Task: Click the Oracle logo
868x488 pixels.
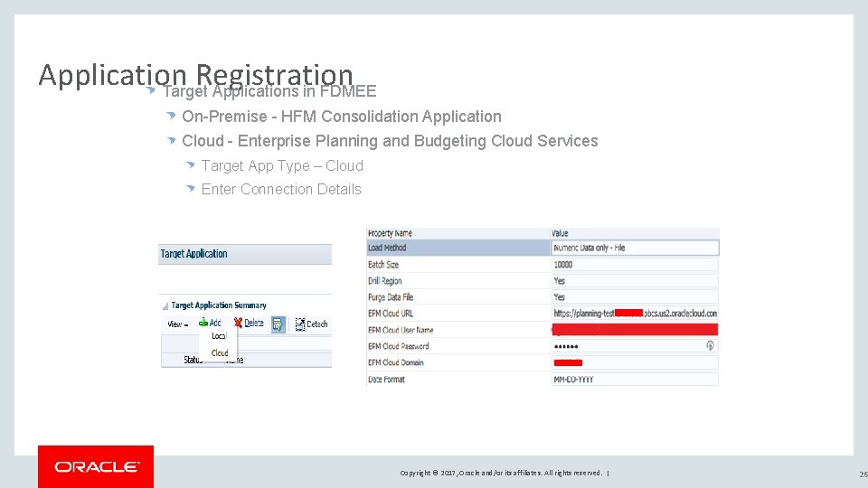Action: point(96,466)
